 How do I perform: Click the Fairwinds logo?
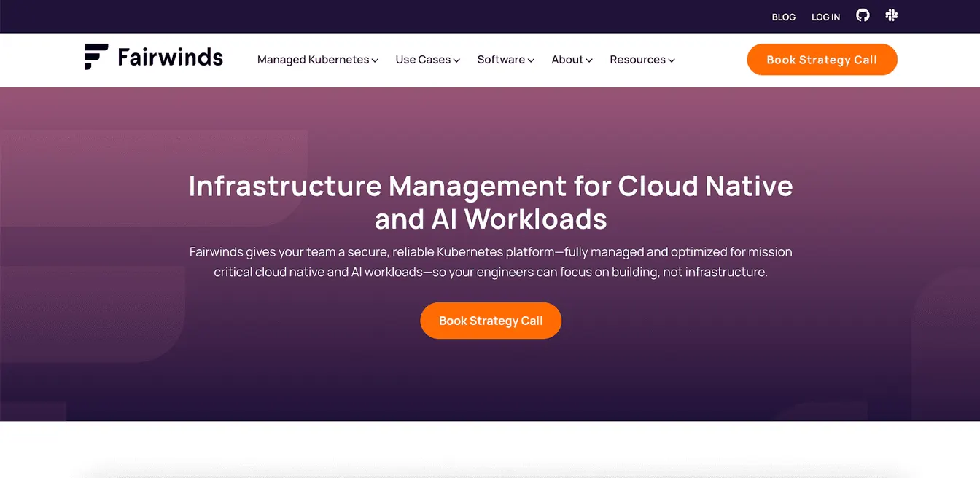154,57
